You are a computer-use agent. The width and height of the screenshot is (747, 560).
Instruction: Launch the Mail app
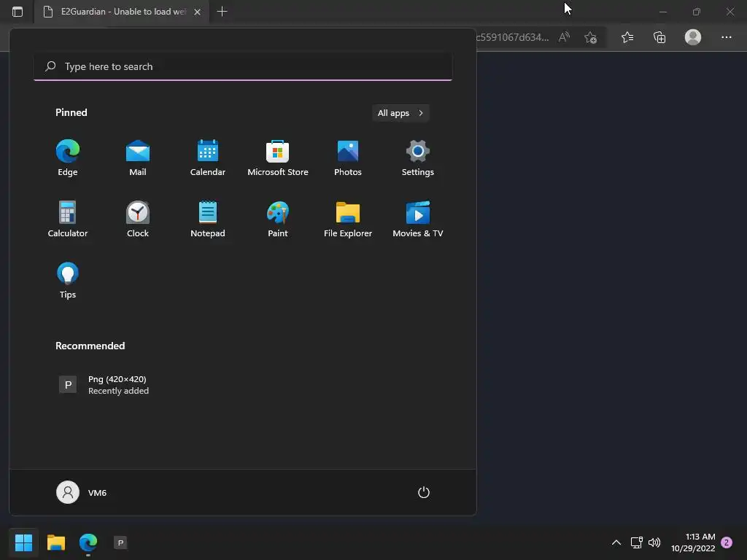138,158
